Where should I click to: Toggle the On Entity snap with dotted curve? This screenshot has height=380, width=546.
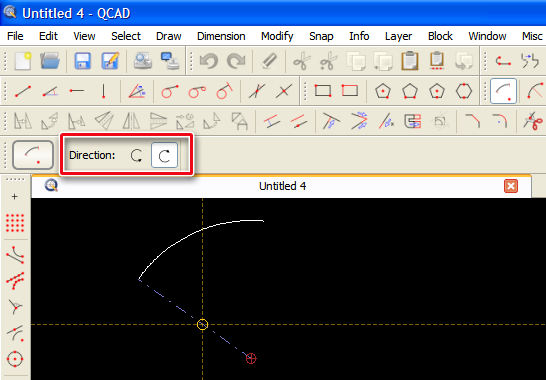coord(15,281)
